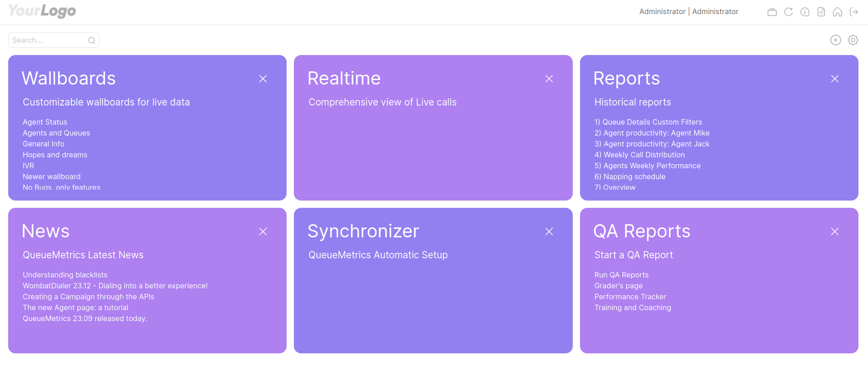Go to home via the house icon
Image resolution: width=868 pixels, height=367 pixels.
[837, 12]
